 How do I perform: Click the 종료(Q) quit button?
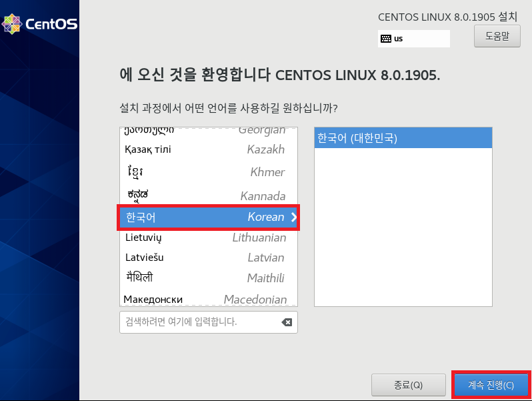(x=409, y=385)
